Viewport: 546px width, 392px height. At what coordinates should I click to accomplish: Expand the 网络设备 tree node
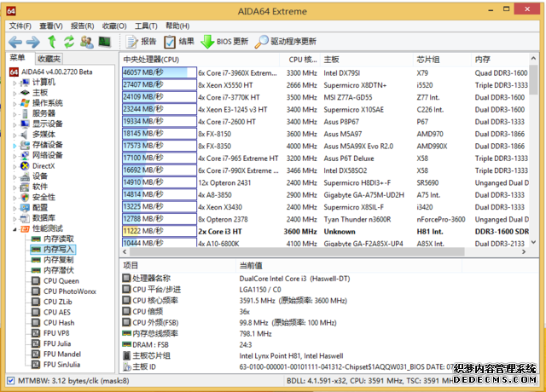[x=15, y=156]
